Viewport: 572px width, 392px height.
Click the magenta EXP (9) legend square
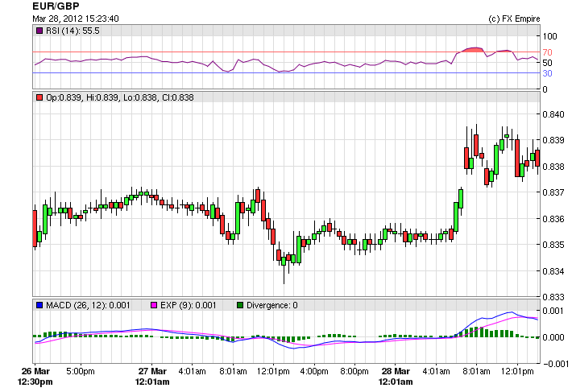click(157, 305)
